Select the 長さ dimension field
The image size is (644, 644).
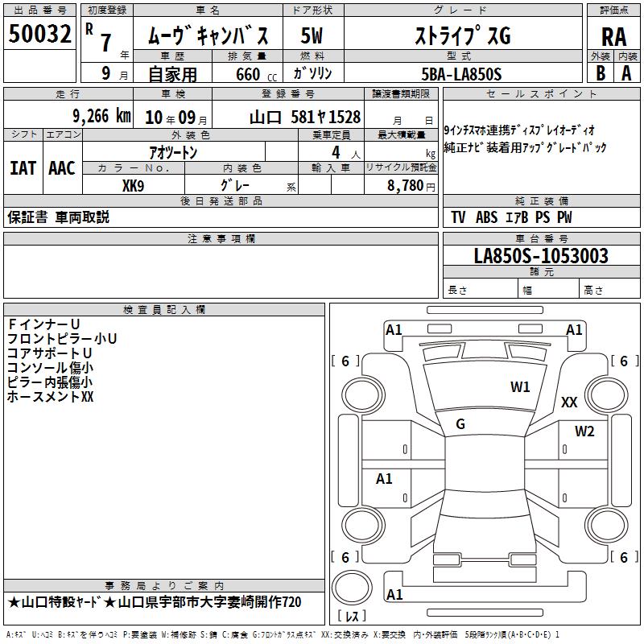tap(481, 288)
